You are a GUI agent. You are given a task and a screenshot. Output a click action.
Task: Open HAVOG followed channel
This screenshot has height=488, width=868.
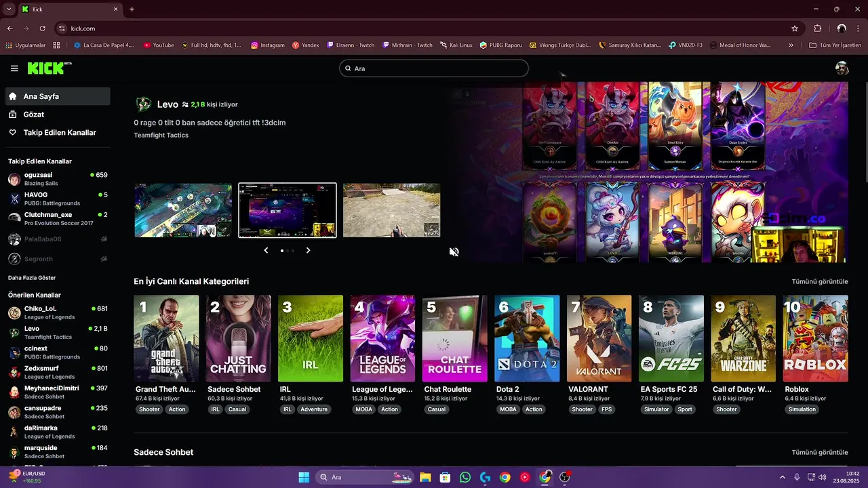pos(58,199)
